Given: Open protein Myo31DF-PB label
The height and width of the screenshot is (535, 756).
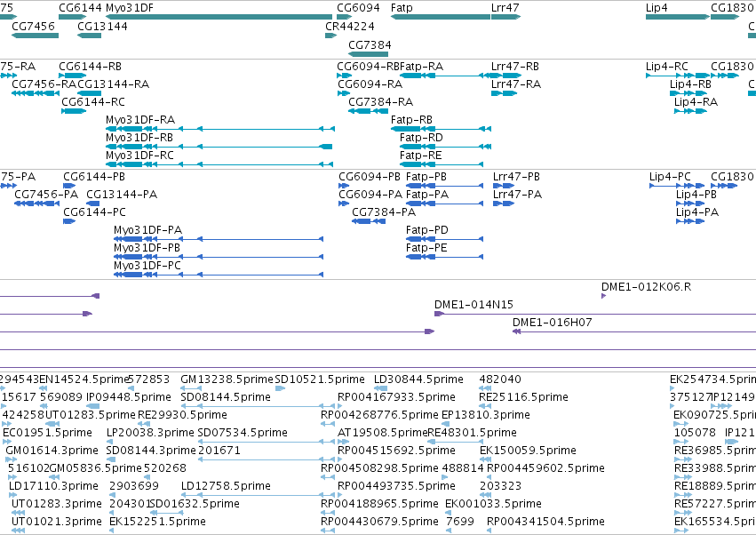Looking at the screenshot, I should (147, 248).
